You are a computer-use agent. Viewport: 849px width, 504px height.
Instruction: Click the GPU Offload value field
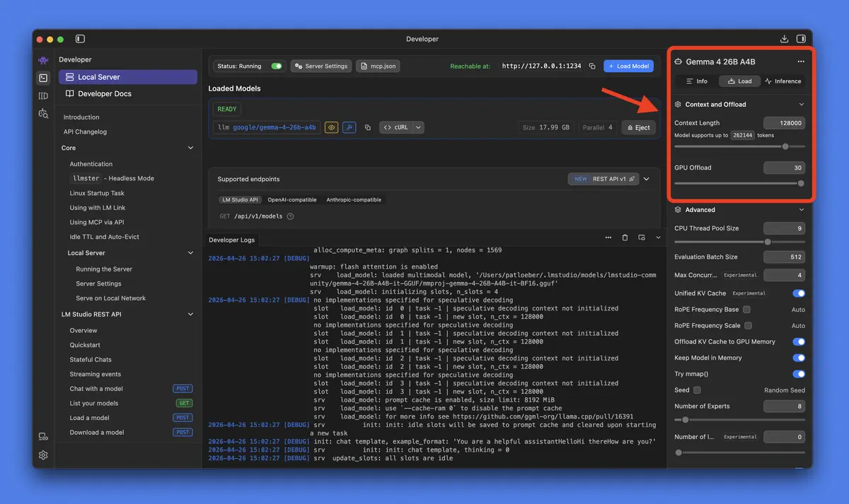point(784,168)
